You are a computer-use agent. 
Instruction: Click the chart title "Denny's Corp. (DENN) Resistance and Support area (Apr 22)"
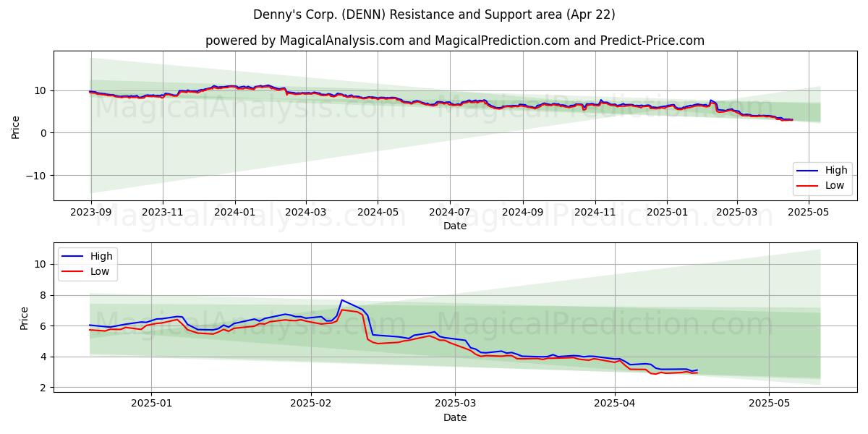click(x=434, y=14)
